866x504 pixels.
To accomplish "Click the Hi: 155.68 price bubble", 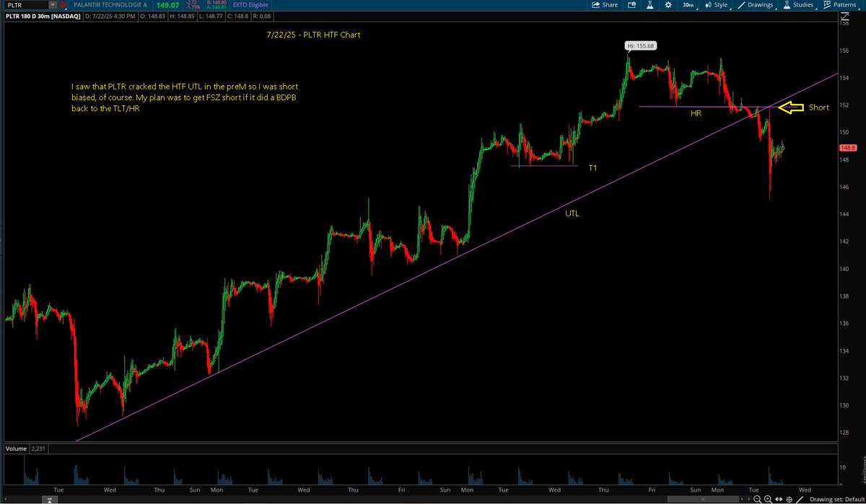I will pyautogui.click(x=640, y=45).
